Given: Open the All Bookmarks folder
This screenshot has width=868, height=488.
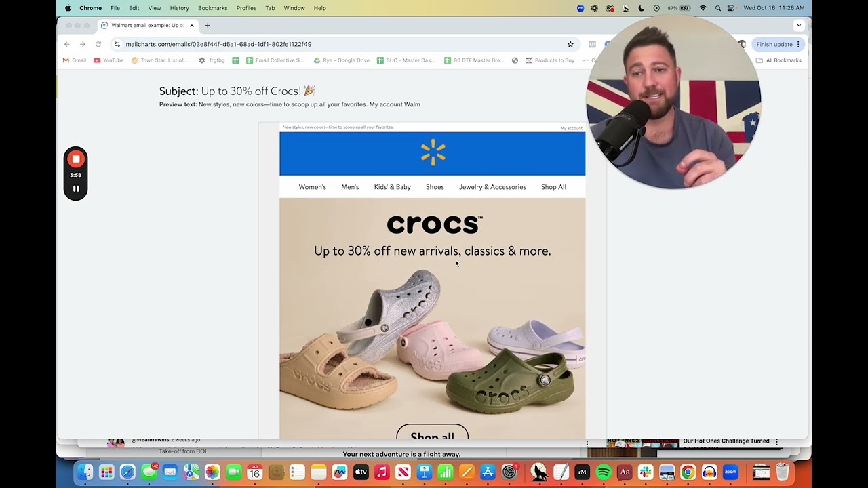Looking at the screenshot, I should pos(778,60).
